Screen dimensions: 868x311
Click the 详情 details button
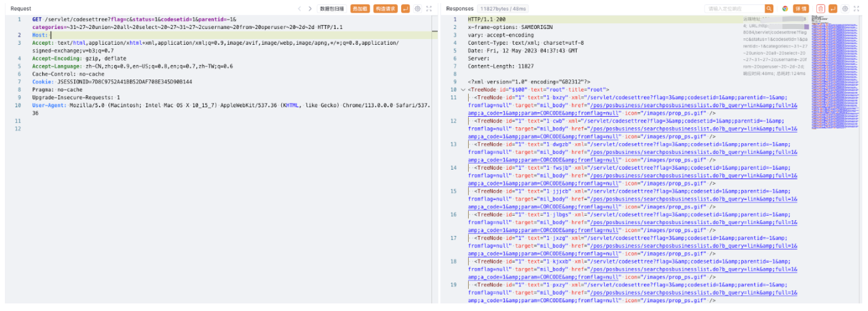801,9
